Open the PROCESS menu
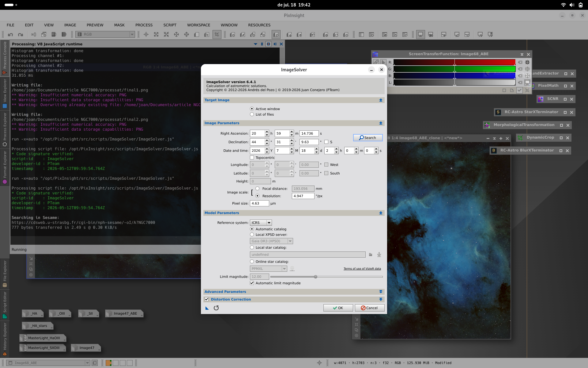Screen dimensions: 588x368 (x=144, y=25)
